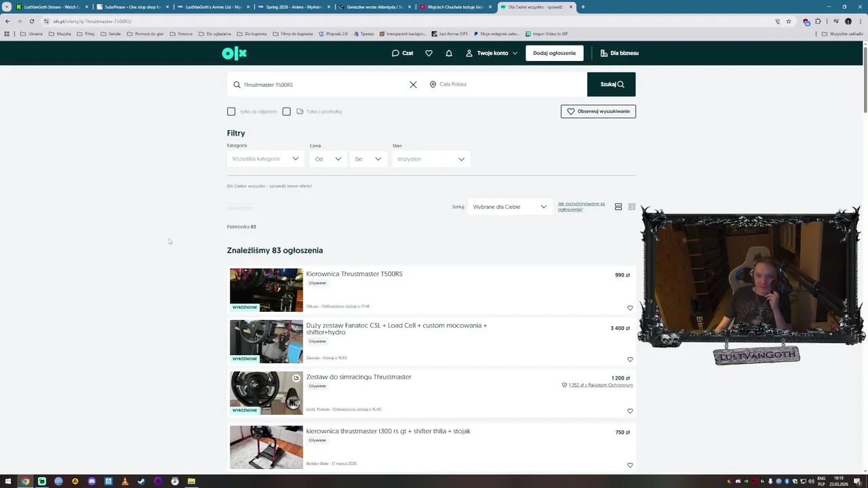Image resolution: width=868 pixels, height=488 pixels.
Task: Enable the 'tylko ze zdjęciem' checkbox
Action: pyautogui.click(x=231, y=111)
